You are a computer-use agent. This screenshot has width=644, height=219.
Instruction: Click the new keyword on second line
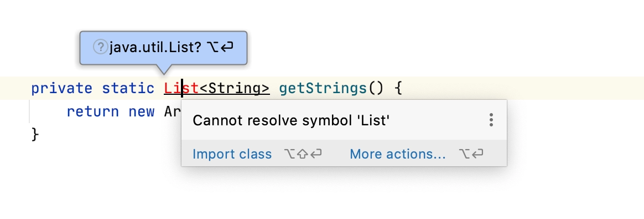click(142, 111)
